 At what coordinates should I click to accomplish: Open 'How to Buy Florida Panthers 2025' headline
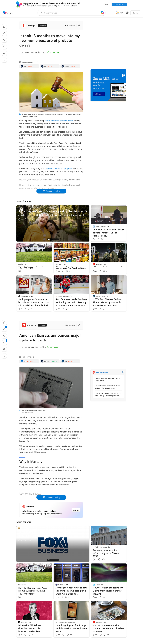pyautogui.click(x=107, y=395)
